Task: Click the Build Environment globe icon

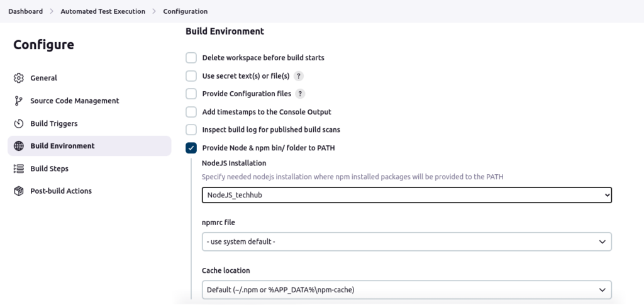Action: pyautogui.click(x=19, y=146)
